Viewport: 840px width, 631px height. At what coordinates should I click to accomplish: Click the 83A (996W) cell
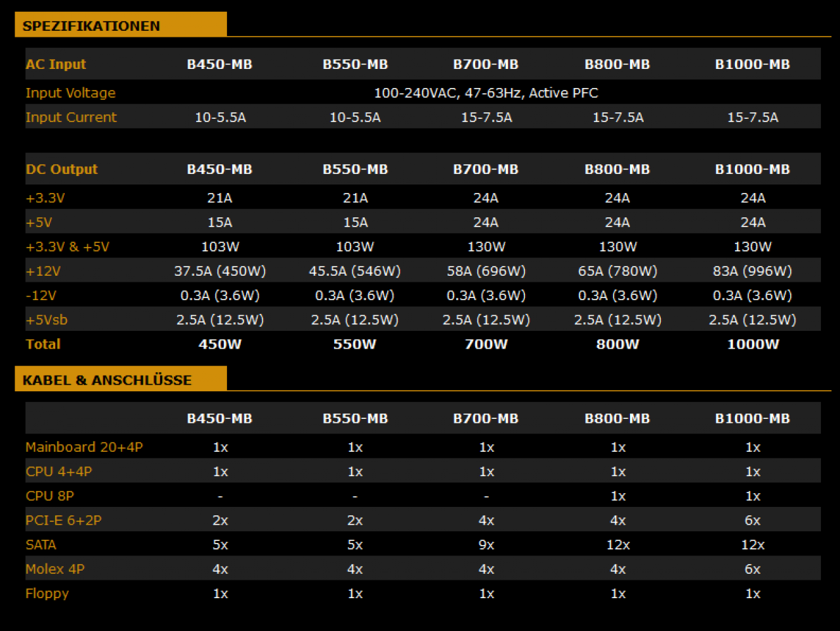point(752,271)
